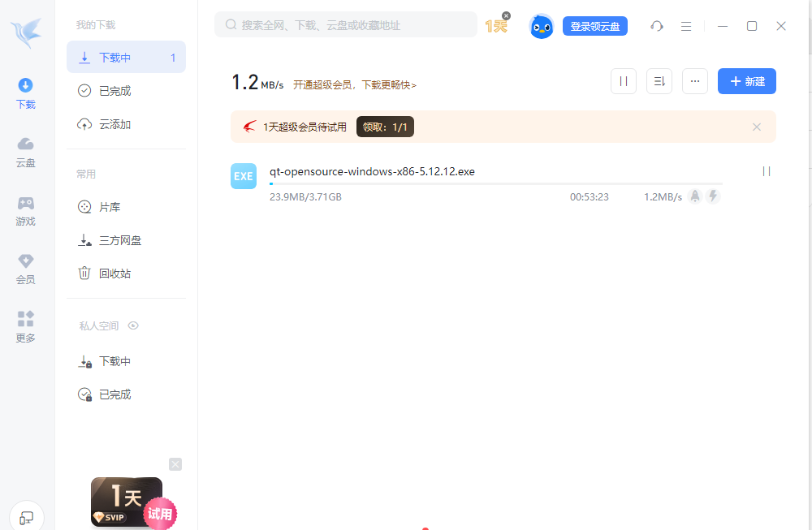The image size is (812, 530).
Task: Click the 1.2MB/s task speed value
Action: tap(663, 196)
